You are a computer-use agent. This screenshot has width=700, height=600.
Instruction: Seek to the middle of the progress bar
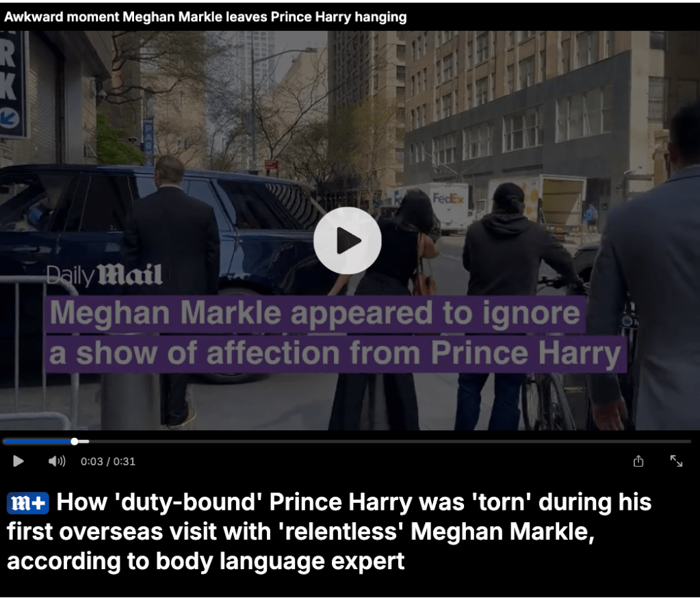(x=348, y=441)
